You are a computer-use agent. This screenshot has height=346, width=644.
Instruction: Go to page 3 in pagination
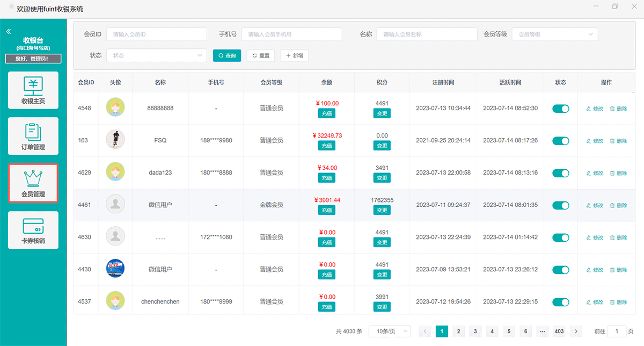pyautogui.click(x=475, y=331)
